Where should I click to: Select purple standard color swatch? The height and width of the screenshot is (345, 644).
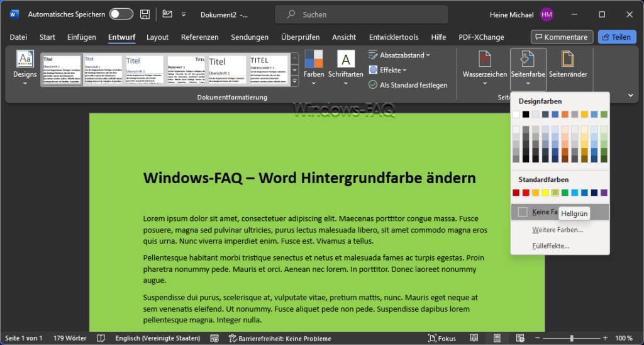pos(604,193)
